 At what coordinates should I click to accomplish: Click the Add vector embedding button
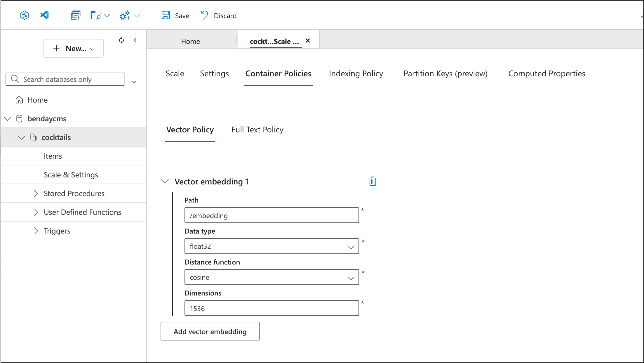click(x=210, y=331)
